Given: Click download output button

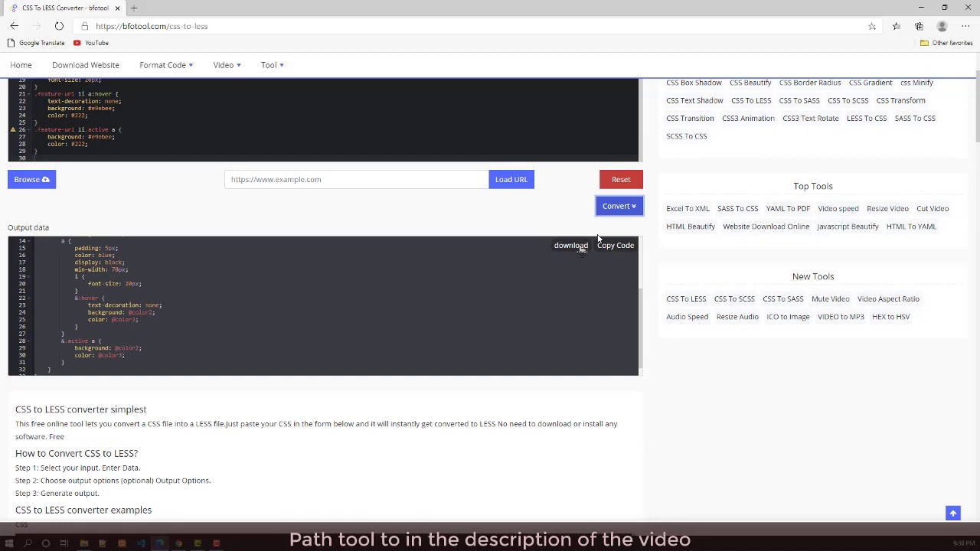Looking at the screenshot, I should coord(571,246).
